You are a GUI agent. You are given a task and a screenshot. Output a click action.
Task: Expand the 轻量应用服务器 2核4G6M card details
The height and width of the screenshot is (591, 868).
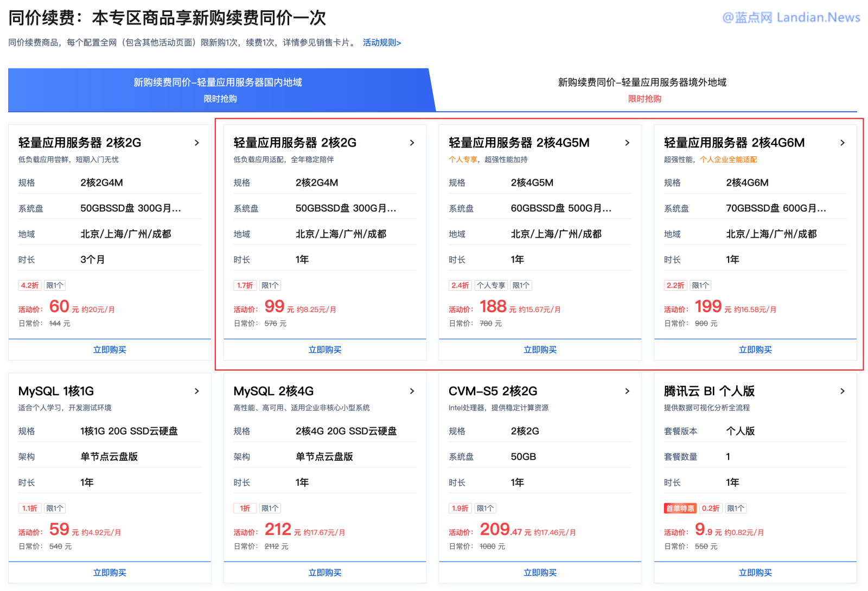(843, 142)
